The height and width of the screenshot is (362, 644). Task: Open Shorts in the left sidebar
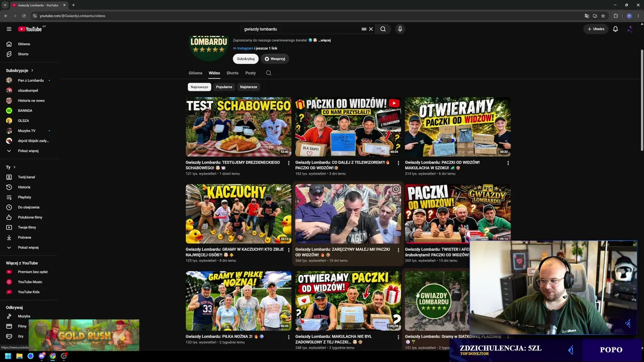pos(29,54)
